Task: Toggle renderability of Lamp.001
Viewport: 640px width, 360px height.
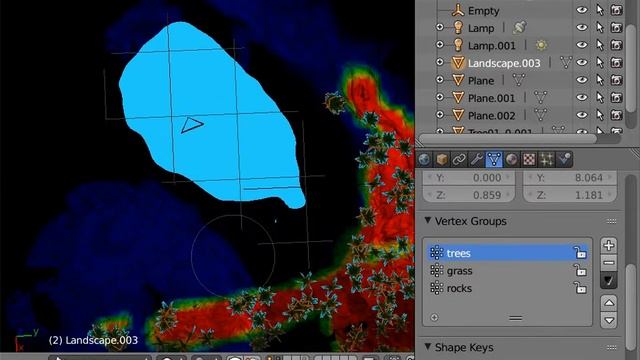Action: coord(616,45)
